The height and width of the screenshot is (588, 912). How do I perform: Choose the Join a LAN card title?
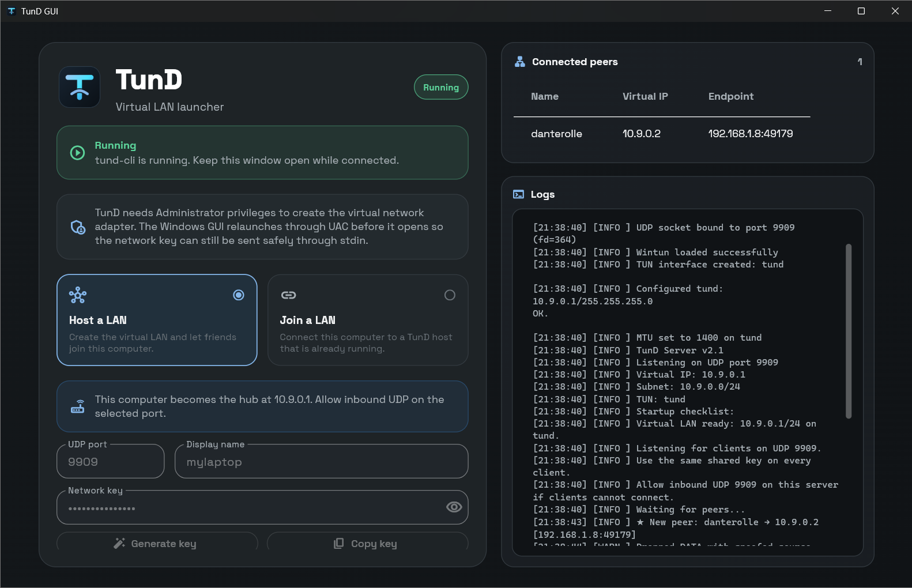tap(307, 320)
